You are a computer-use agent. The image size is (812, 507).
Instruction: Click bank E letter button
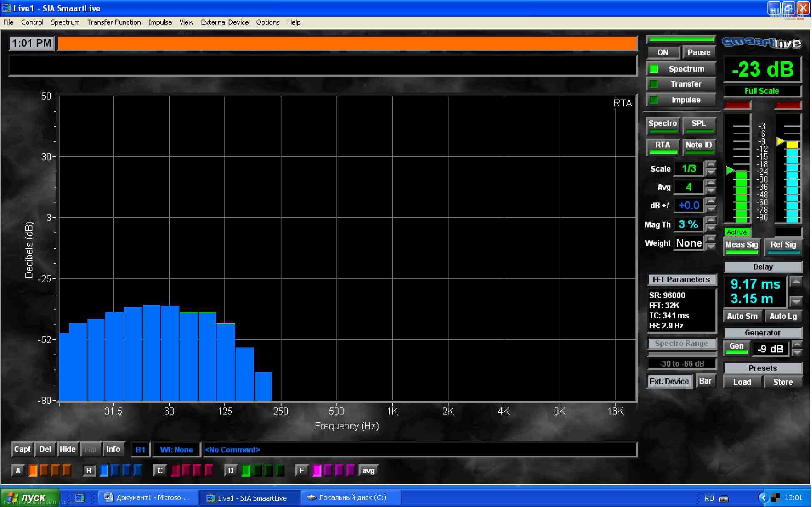tap(301, 471)
